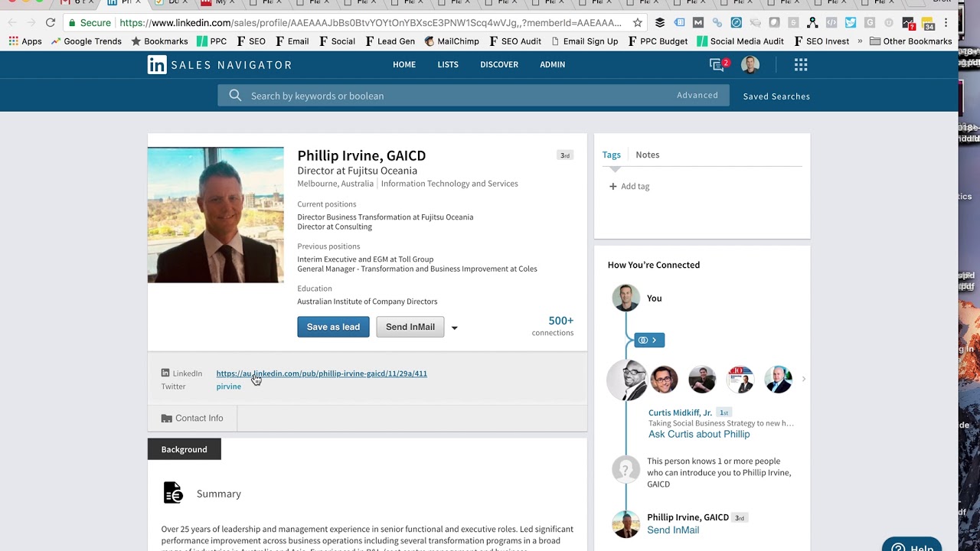The image size is (980, 551).
Task: Open the ADMIN menu
Action: tap(552, 64)
